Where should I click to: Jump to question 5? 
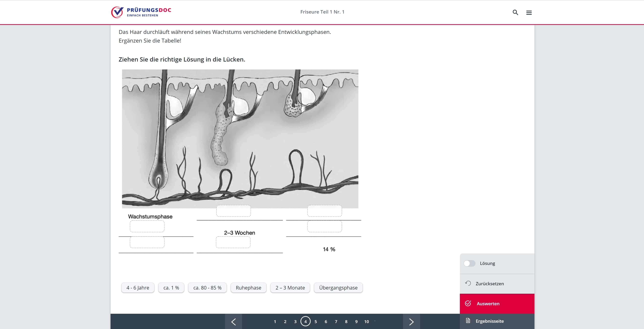point(316,322)
